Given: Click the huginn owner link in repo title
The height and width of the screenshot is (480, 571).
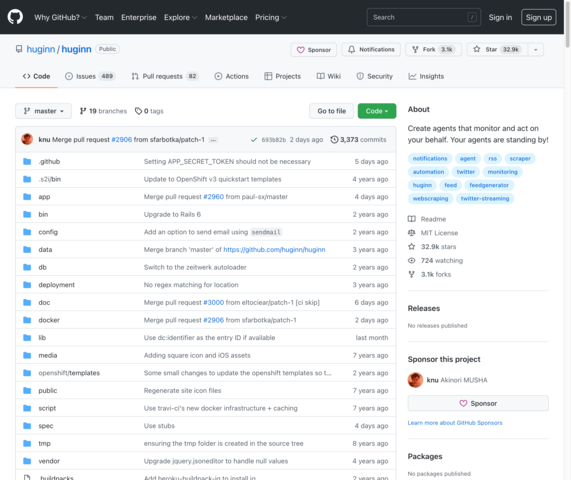Looking at the screenshot, I should pos(40,49).
